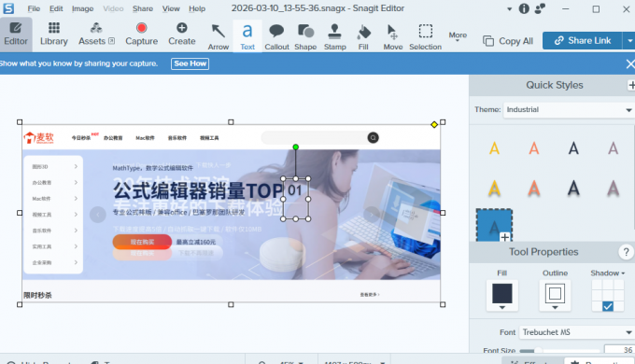Select the Shape tool
The image size is (635, 364).
point(305,36)
